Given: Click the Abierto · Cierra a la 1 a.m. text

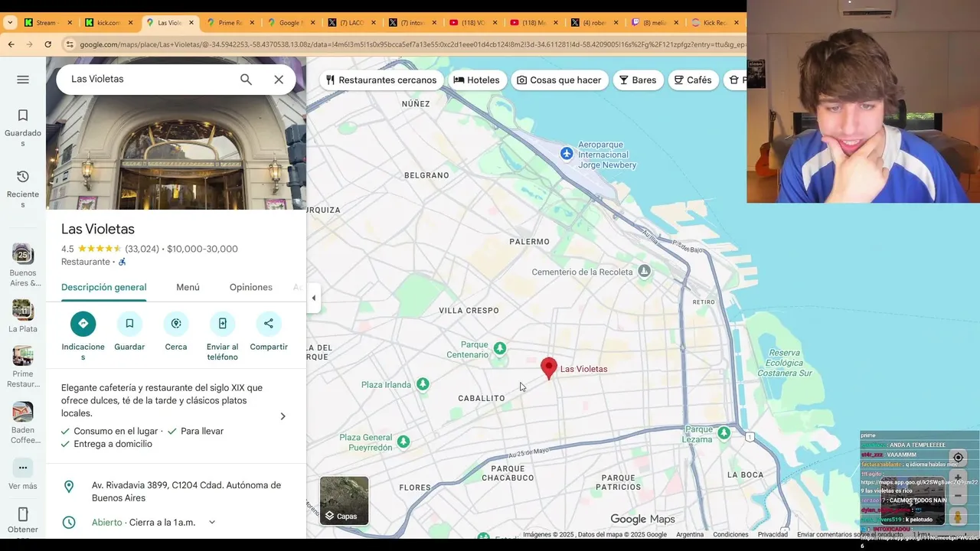Looking at the screenshot, I should [x=143, y=522].
